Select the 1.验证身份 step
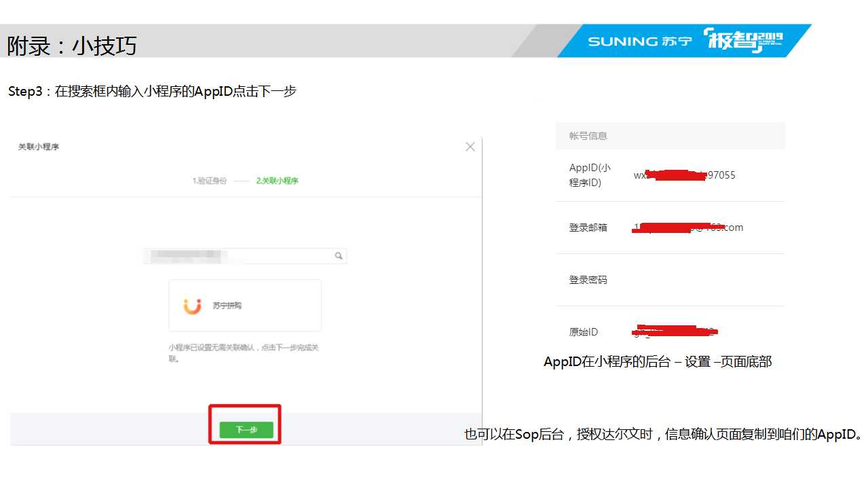 pos(209,181)
